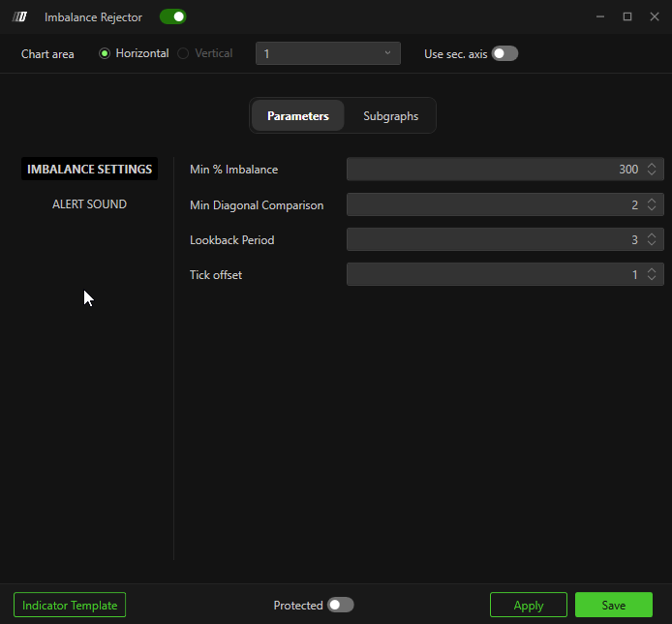Click the Apply button

pyautogui.click(x=528, y=605)
